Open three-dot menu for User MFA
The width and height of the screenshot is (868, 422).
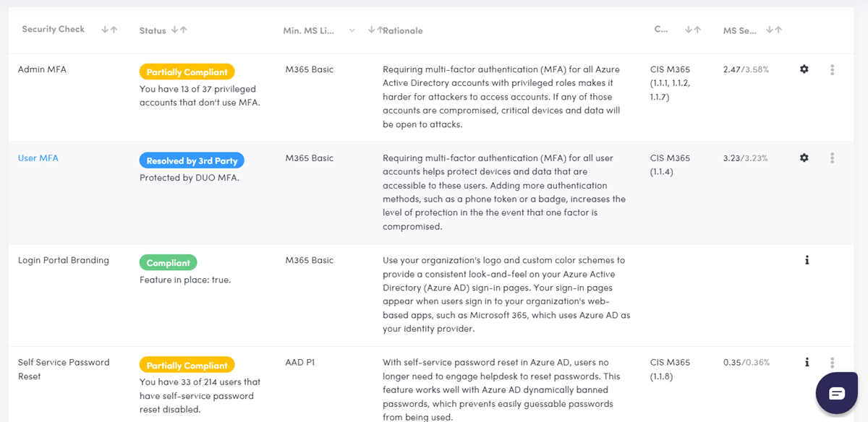[833, 158]
